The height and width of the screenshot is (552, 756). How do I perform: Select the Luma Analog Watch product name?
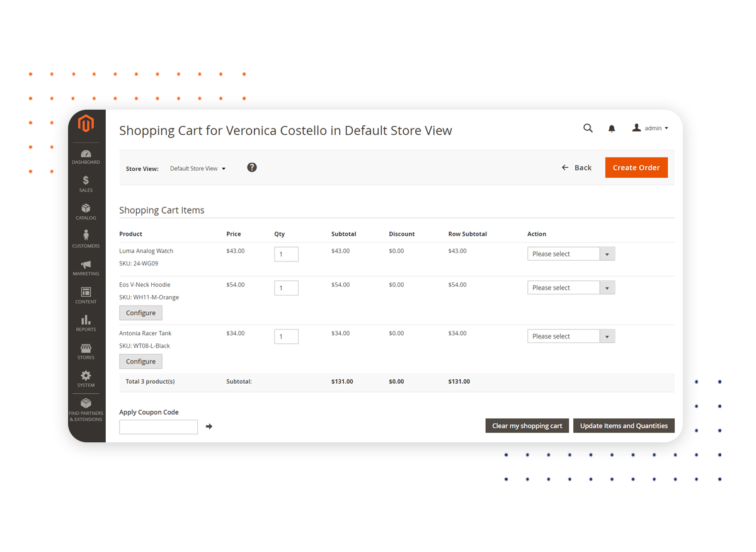click(146, 251)
